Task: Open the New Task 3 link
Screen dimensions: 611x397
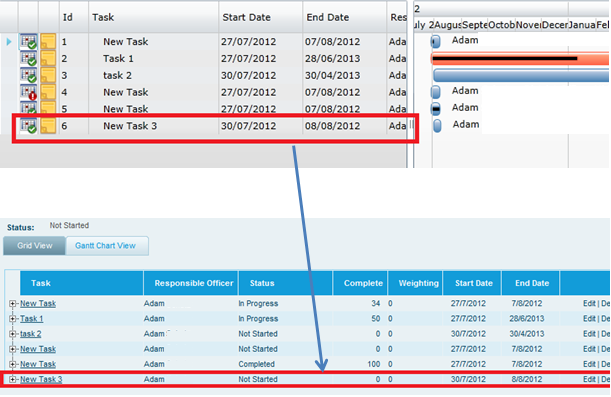Action: pos(41,379)
